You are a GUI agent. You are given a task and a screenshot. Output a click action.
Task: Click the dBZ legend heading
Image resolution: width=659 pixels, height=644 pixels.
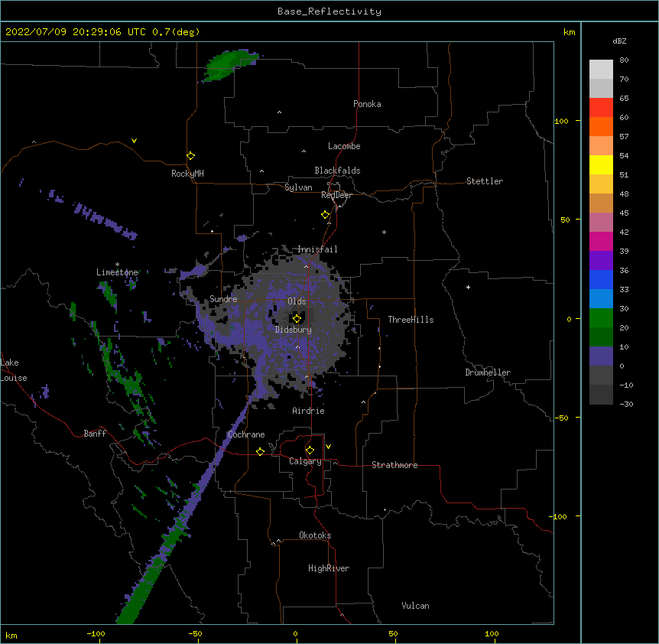pos(619,41)
